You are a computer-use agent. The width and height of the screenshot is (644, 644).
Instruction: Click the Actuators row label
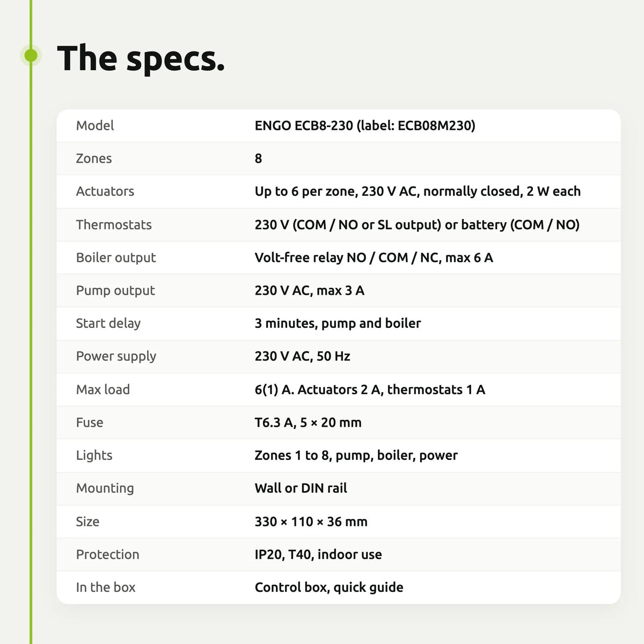(x=105, y=191)
